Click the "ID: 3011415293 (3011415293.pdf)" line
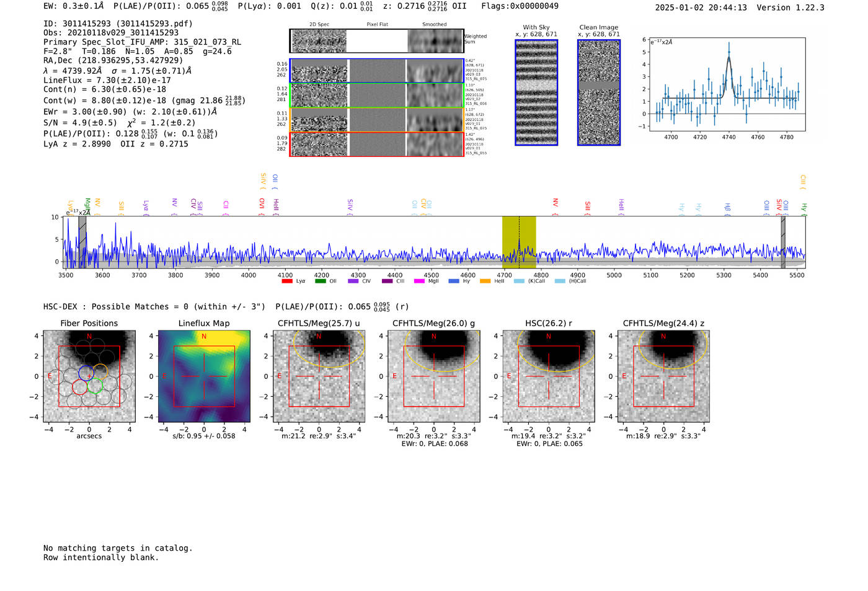Screen dimensions: 868x591 pos(118,24)
